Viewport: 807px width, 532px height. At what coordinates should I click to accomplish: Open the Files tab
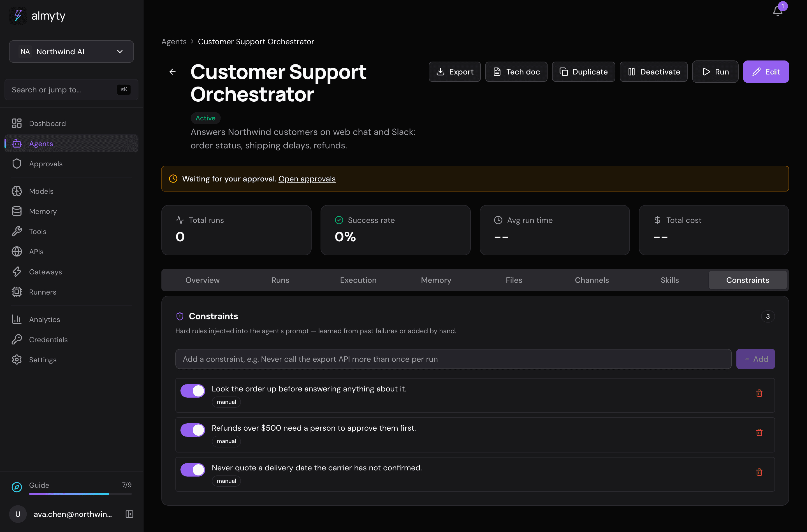coord(514,280)
